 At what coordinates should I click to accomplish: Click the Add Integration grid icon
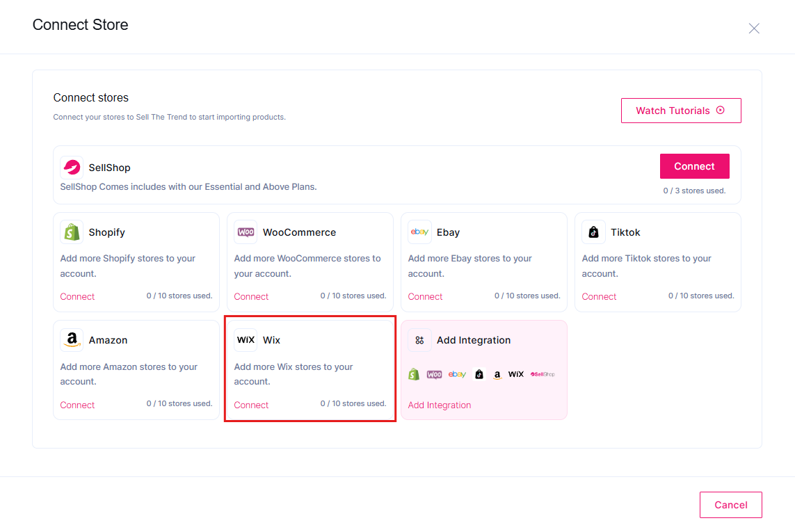[420, 340]
